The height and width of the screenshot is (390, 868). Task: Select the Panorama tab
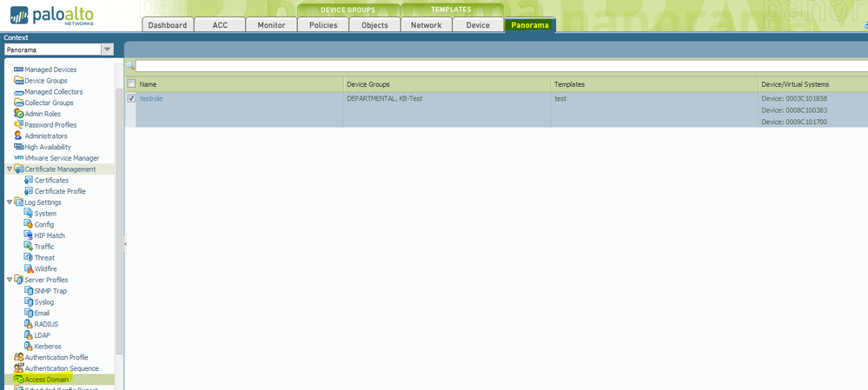pos(530,25)
